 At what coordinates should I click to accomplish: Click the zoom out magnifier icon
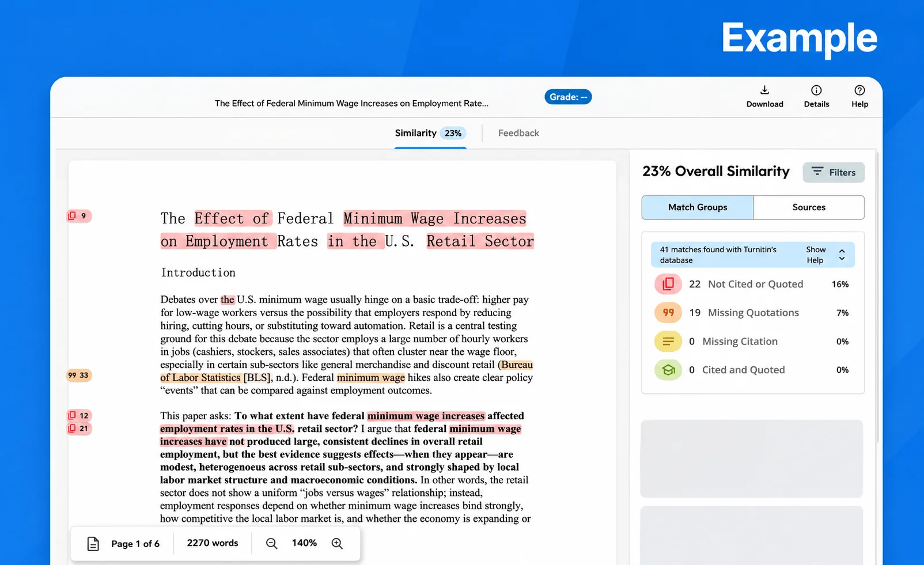pos(271,543)
